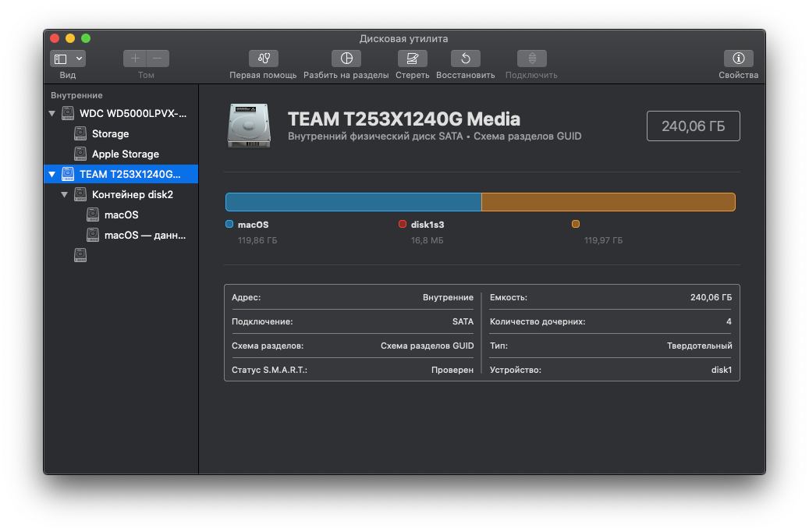The height and width of the screenshot is (532, 809).
Task: Click the large hard drive image
Action: click(x=249, y=126)
